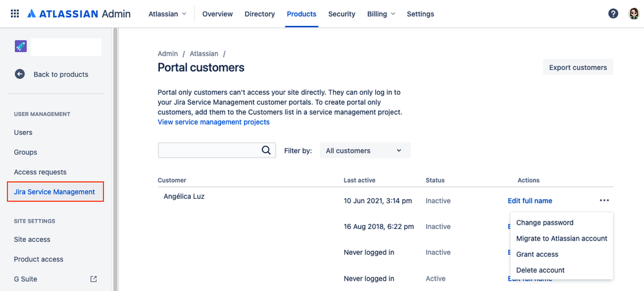Screen dimensions: 644x291
Task: Click the Atlassian breadcrumb link
Action: (x=204, y=54)
